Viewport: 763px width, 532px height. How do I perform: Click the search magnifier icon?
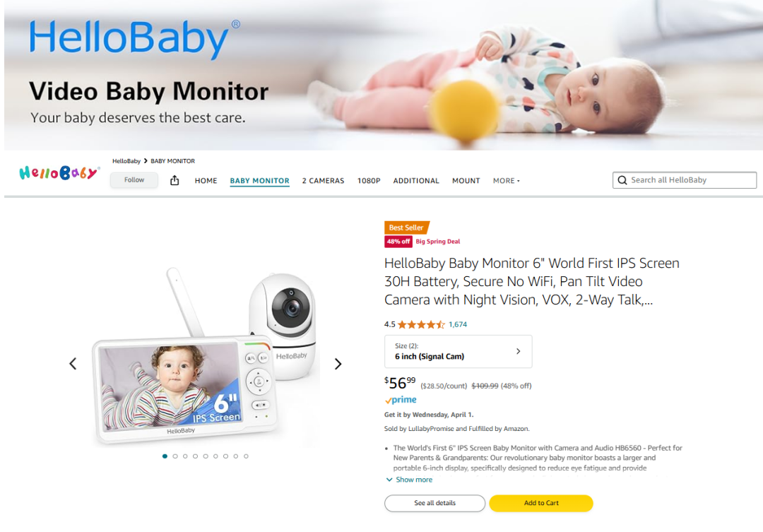(622, 180)
